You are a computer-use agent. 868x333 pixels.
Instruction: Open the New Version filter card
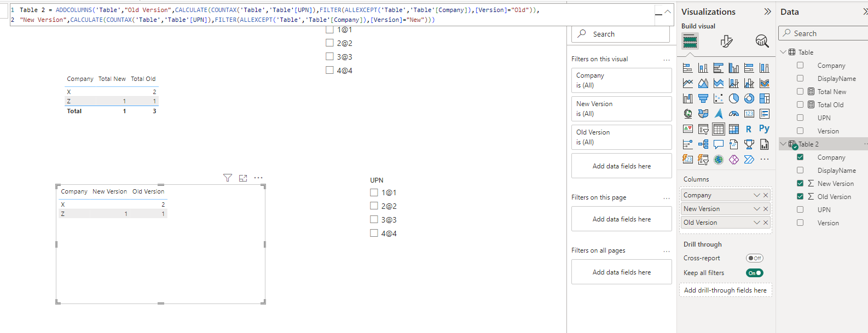pyautogui.click(x=622, y=109)
